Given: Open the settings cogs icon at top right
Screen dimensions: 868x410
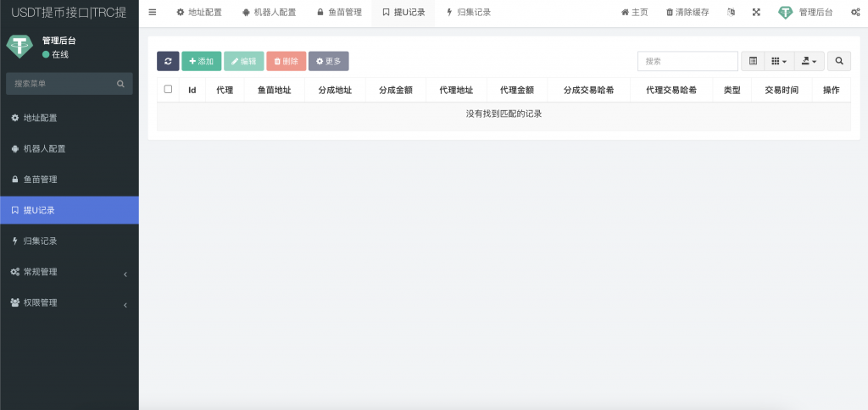Looking at the screenshot, I should pyautogui.click(x=854, y=13).
